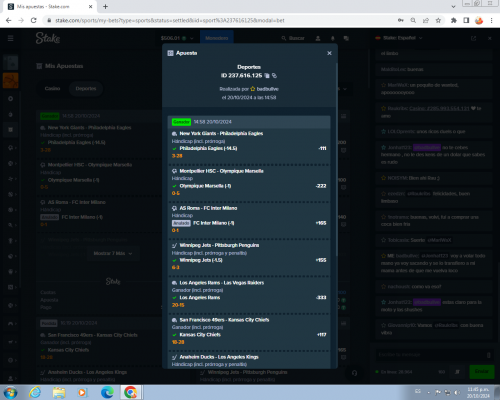Click the bet dialog vertical scrollbar

pyautogui.click(x=336, y=160)
